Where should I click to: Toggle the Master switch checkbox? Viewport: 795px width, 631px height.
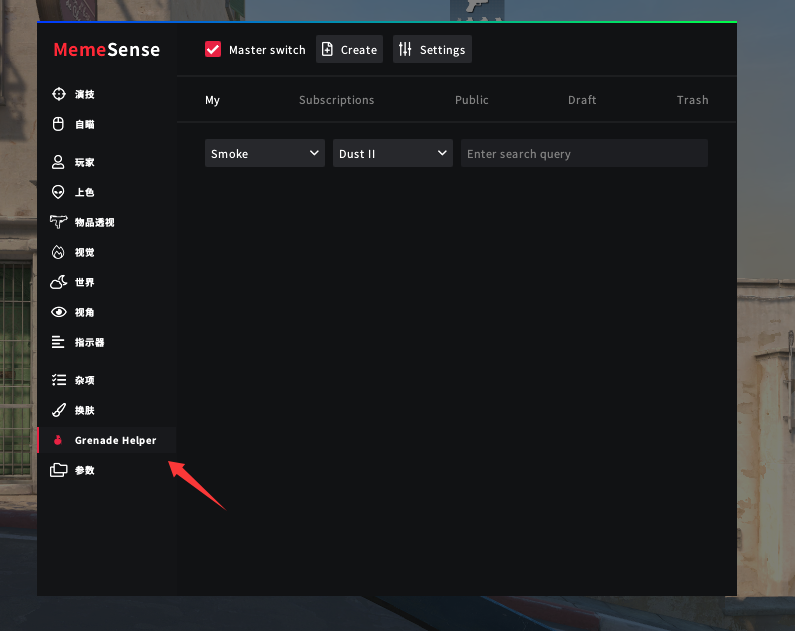pyautogui.click(x=213, y=49)
